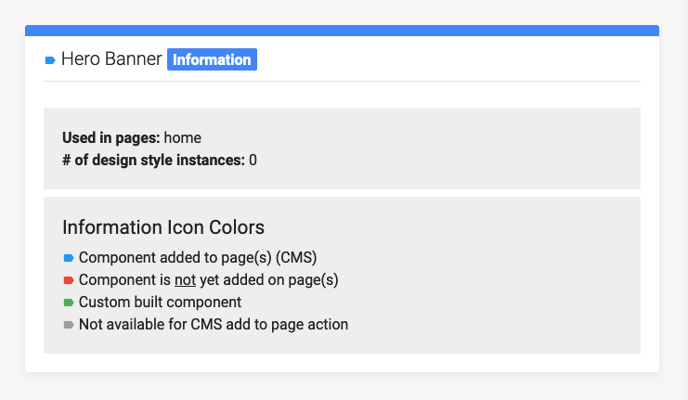Click 'Component is not yet added on page(s)' text
The height and width of the screenshot is (400, 688).
[x=208, y=280]
